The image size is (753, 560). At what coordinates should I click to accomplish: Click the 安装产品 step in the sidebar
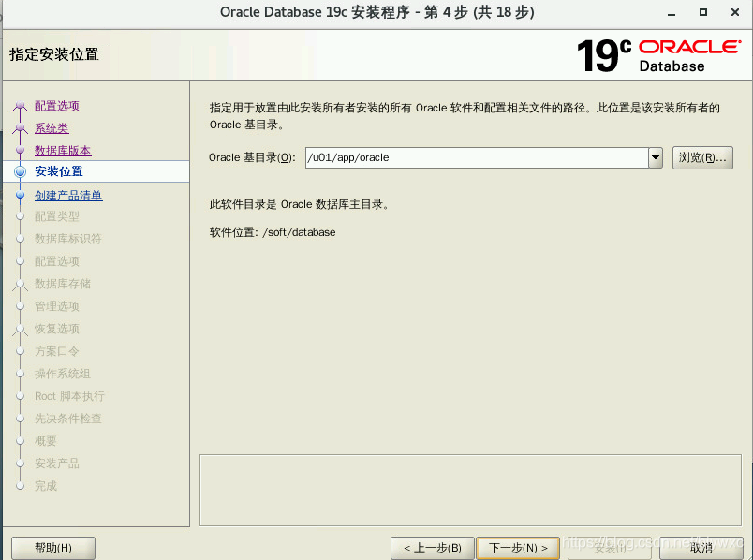57,464
